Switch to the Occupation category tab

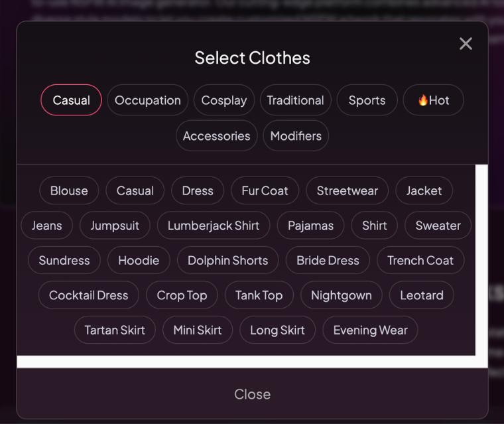tap(147, 100)
